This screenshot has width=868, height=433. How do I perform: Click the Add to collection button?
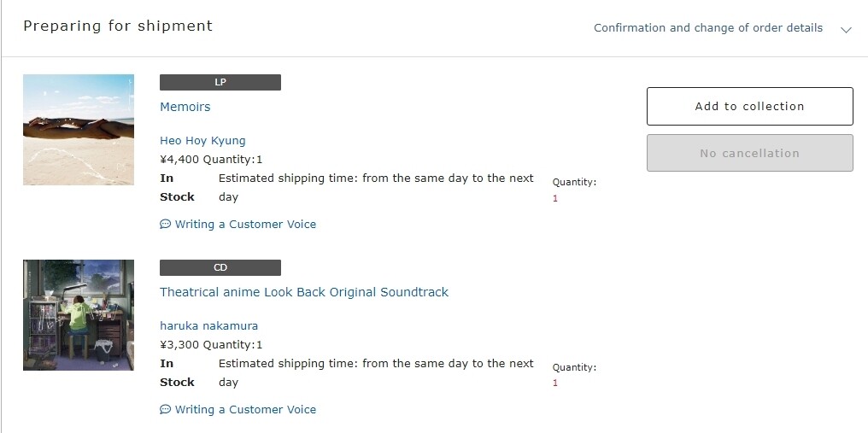click(749, 107)
